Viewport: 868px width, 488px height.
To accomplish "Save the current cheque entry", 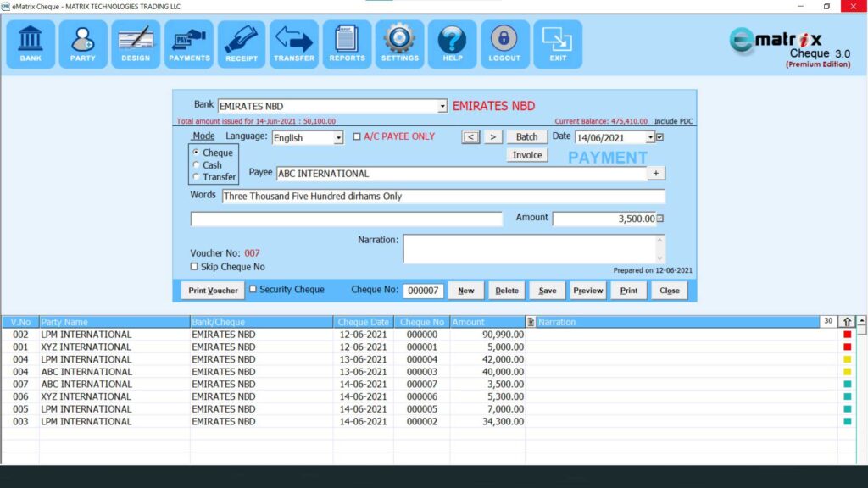I will pyautogui.click(x=547, y=289).
